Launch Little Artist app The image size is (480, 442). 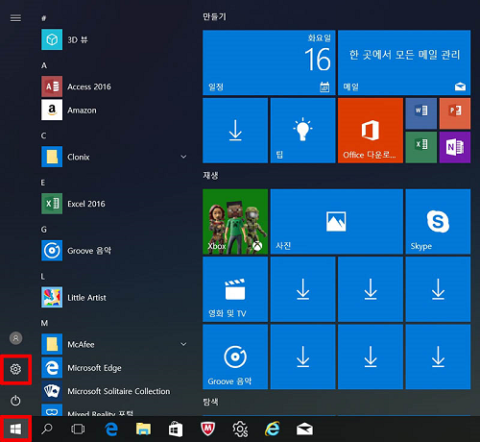(113, 297)
